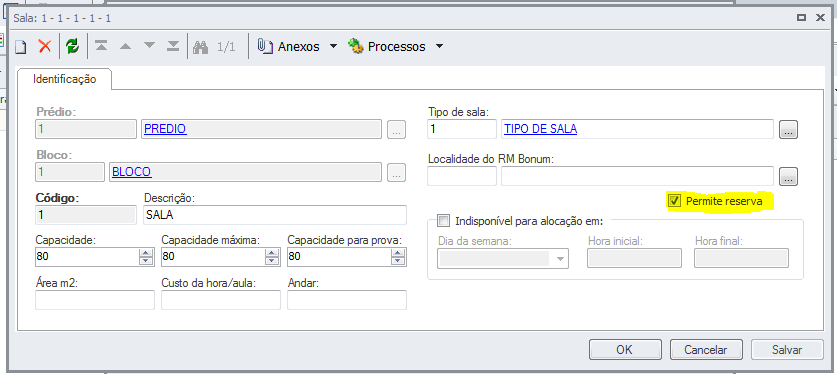
Task: Go to previous record up arrow
Action: pos(125,46)
